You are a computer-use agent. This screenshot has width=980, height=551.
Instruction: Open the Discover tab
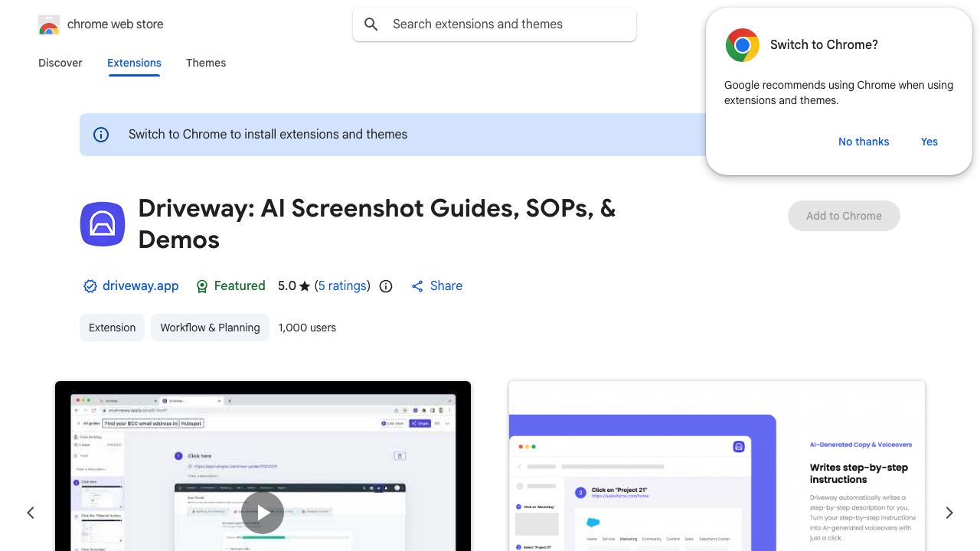click(x=60, y=63)
